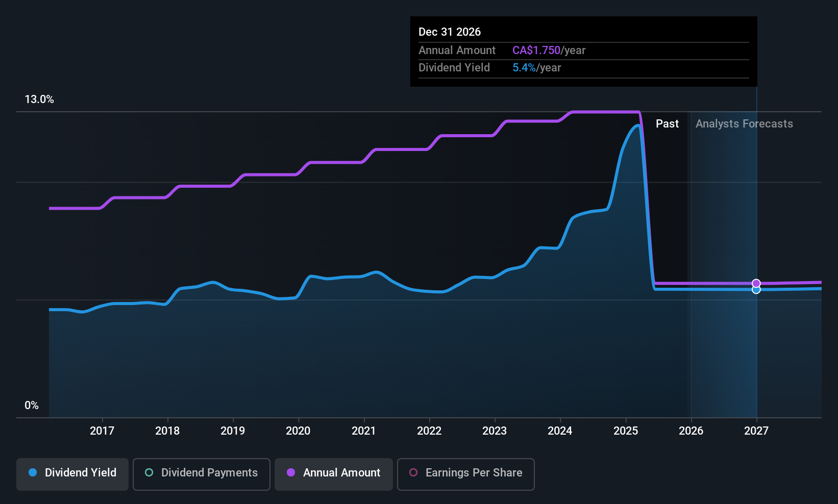The height and width of the screenshot is (504, 838).
Task: Switch to the Analysts Forecasts section label
Action: (x=744, y=124)
